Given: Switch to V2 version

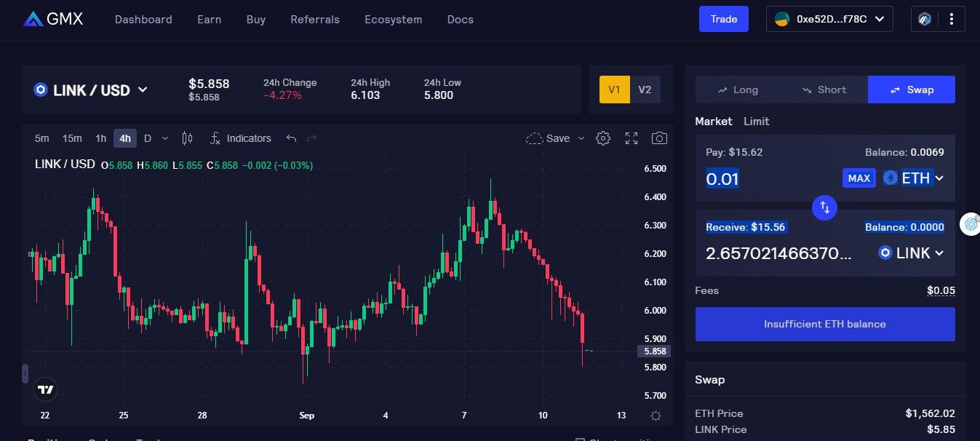Looking at the screenshot, I should (645, 90).
